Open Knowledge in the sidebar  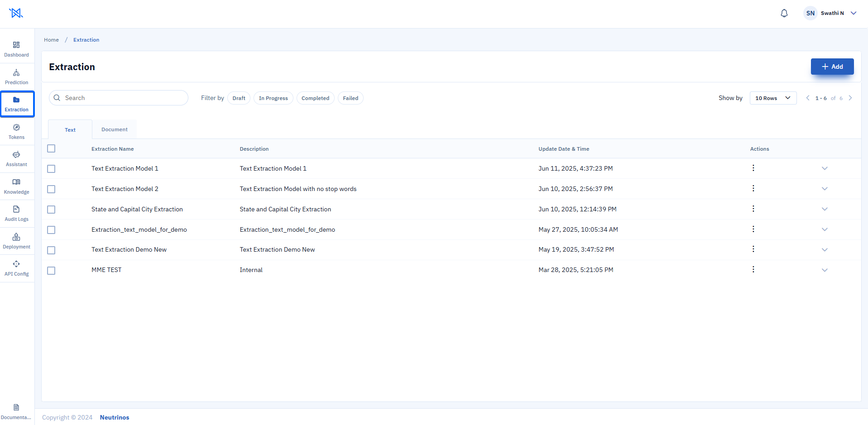(x=16, y=186)
